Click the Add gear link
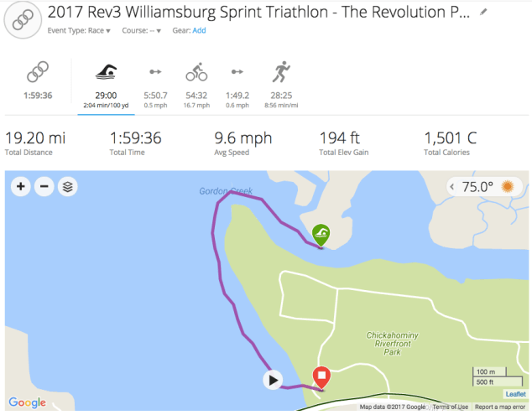Image resolution: width=532 pixels, height=415 pixels. tap(199, 30)
